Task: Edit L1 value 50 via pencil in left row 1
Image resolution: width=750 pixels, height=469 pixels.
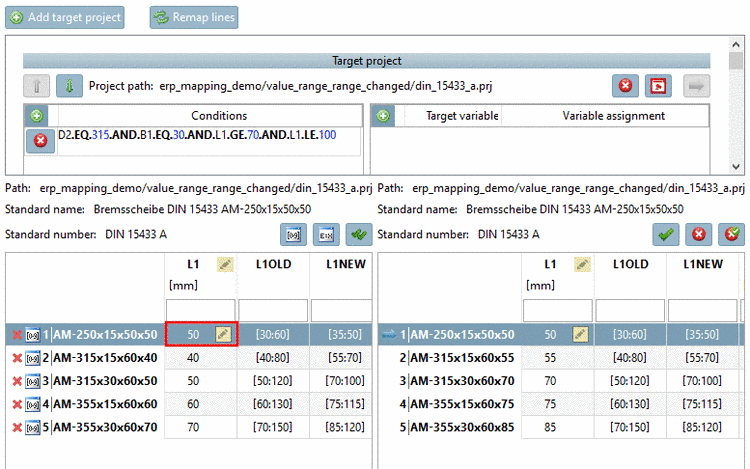Action: (223, 334)
